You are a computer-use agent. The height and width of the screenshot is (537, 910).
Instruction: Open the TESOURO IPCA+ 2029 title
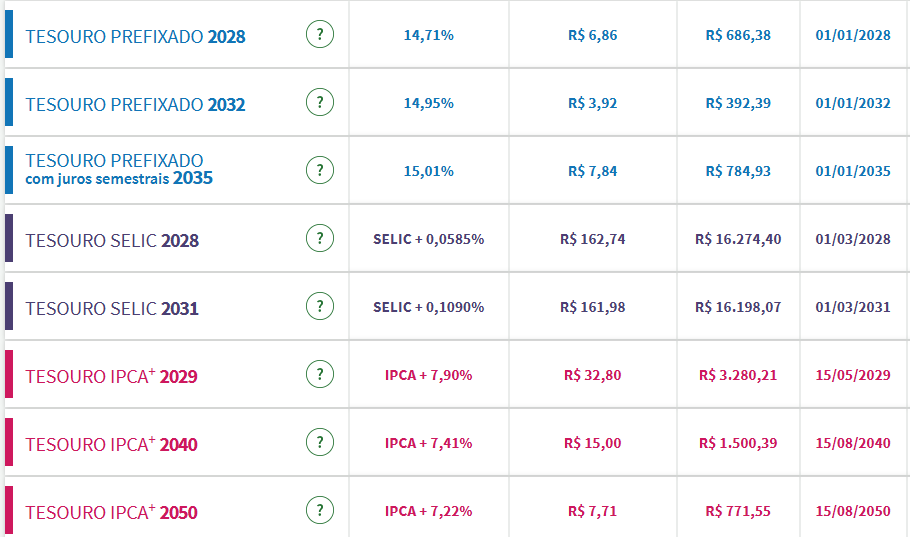pos(111,376)
